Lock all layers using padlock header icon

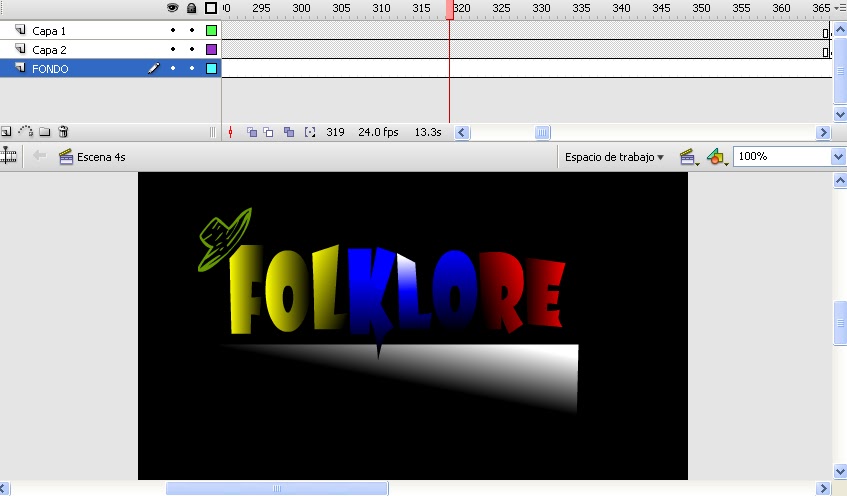click(191, 8)
